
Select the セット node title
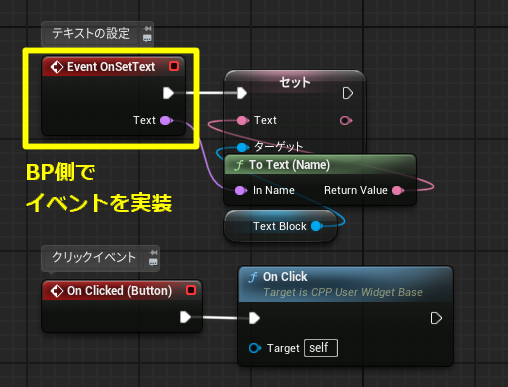point(295,82)
